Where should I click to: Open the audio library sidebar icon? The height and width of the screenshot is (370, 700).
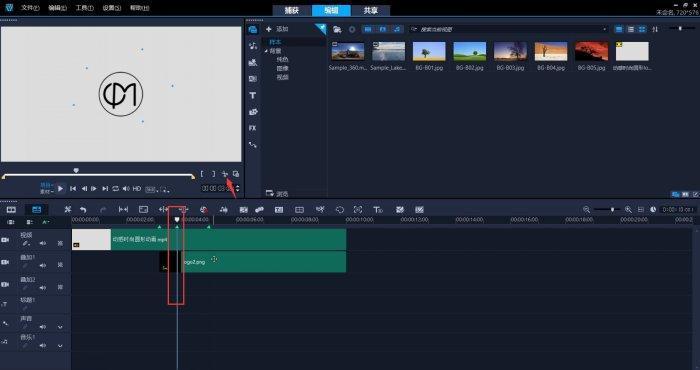pyautogui.click(x=253, y=46)
